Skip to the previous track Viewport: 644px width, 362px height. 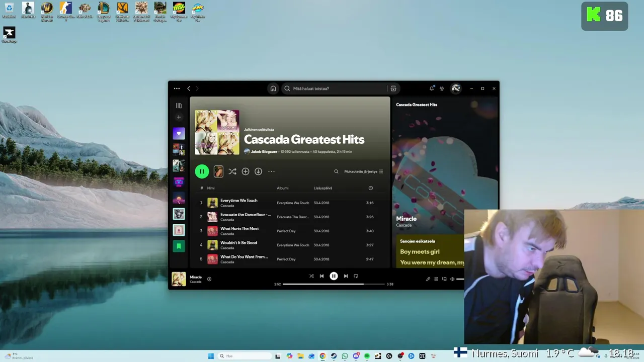321,276
